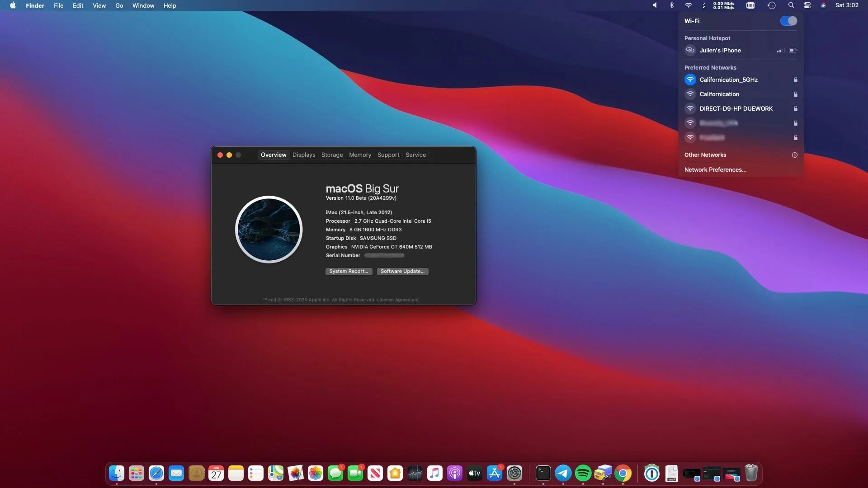Switch to Memory tab in About This Mac
Image resolution: width=868 pixels, height=488 pixels.
pos(360,155)
